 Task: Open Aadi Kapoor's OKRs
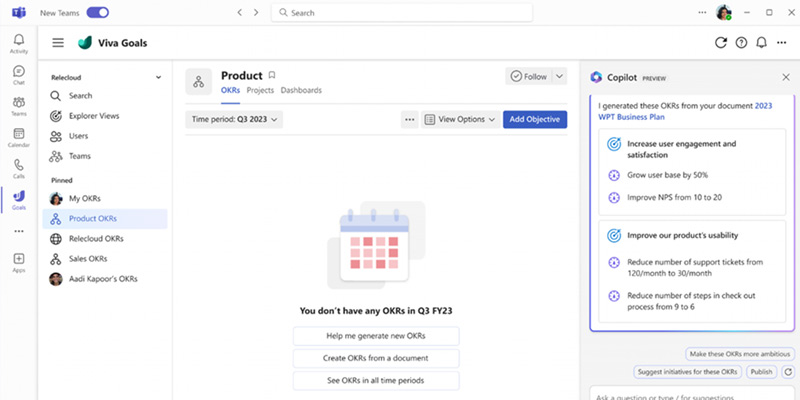coord(106,279)
